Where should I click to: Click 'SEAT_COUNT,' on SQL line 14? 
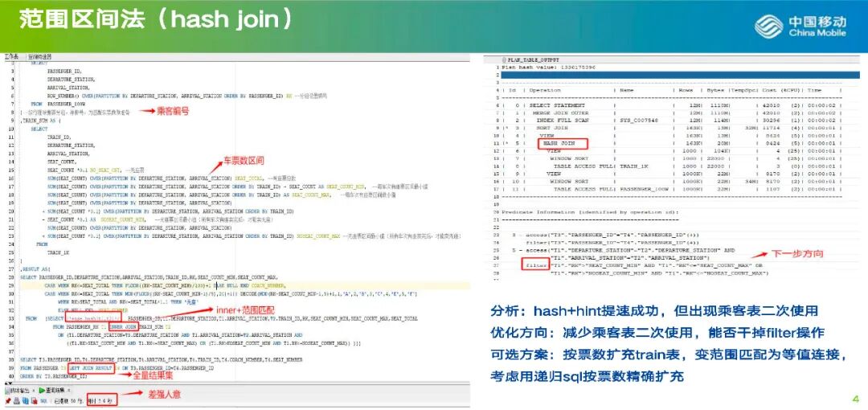(61, 162)
